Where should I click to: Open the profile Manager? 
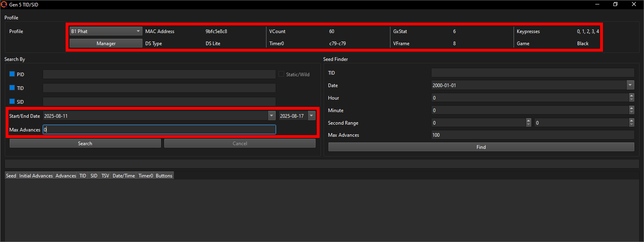[106, 43]
